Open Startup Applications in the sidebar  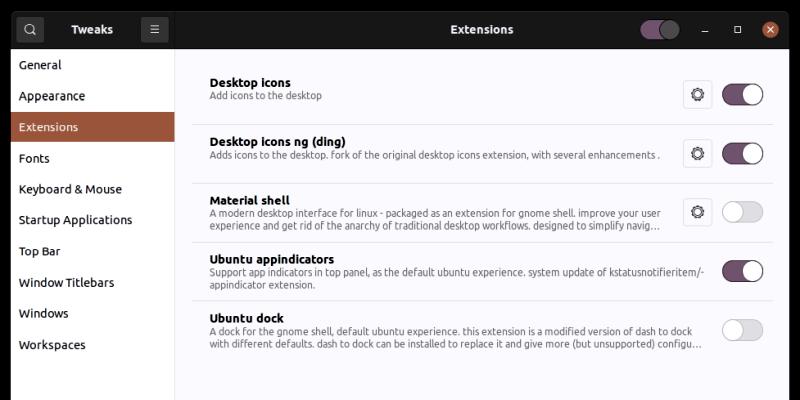point(75,220)
